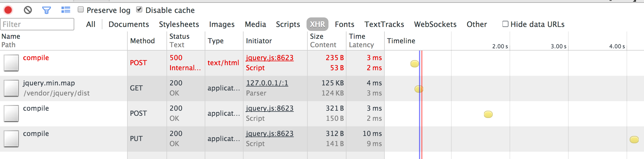Screen dimensions: 644x159
Task: Switch to large request rows view icon
Action: (x=66, y=10)
